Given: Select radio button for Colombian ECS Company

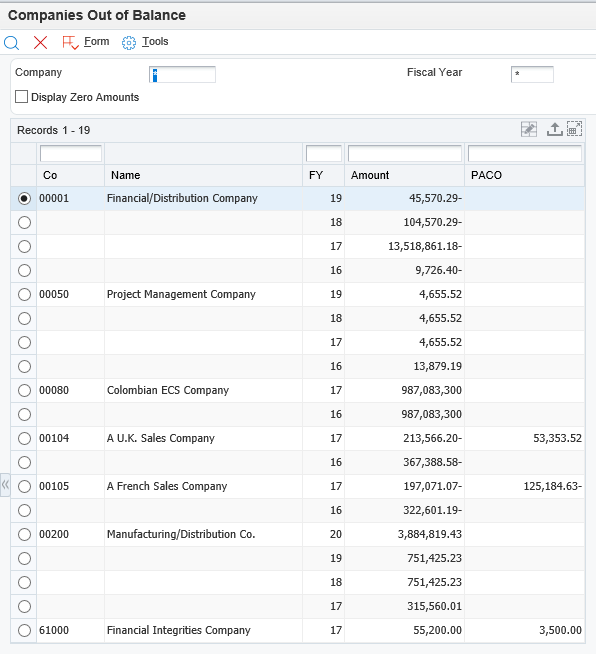Looking at the screenshot, I should point(24,390).
